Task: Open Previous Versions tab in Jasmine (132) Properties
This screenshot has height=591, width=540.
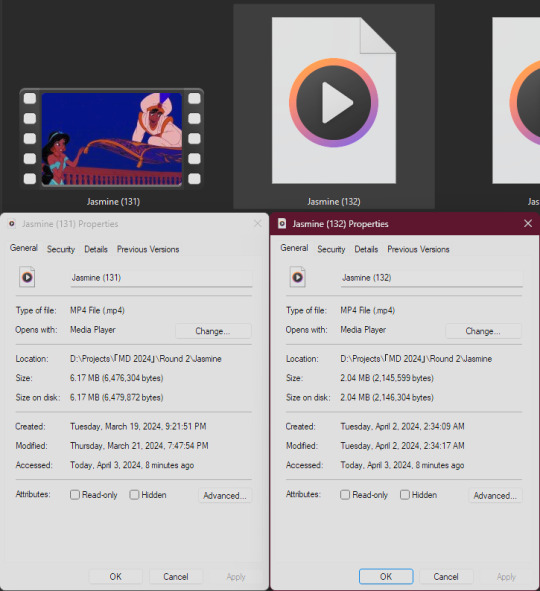Action: click(x=418, y=249)
